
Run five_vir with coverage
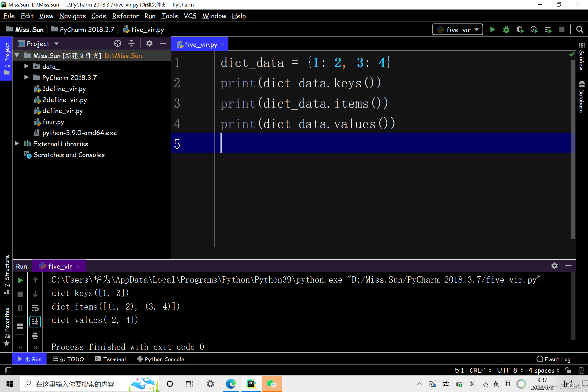pos(520,29)
